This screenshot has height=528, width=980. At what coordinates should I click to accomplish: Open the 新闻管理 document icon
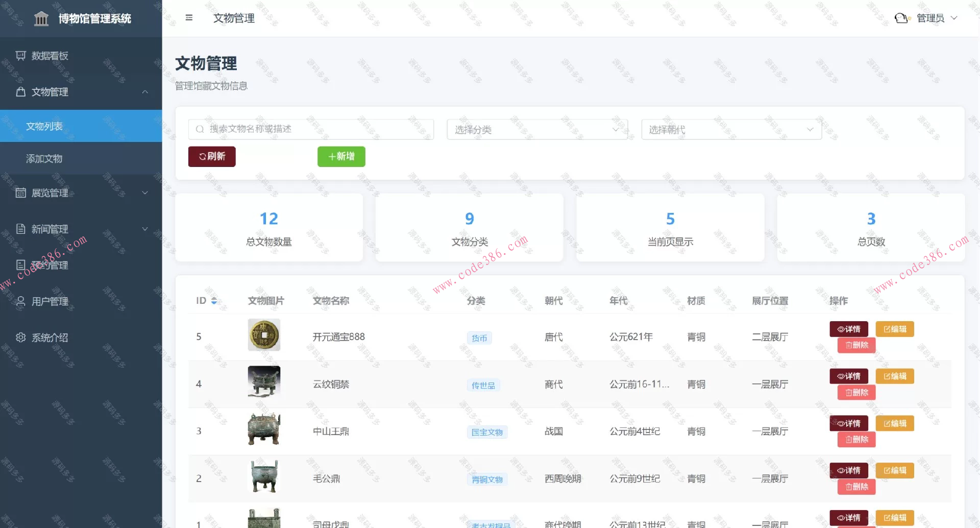pos(20,229)
